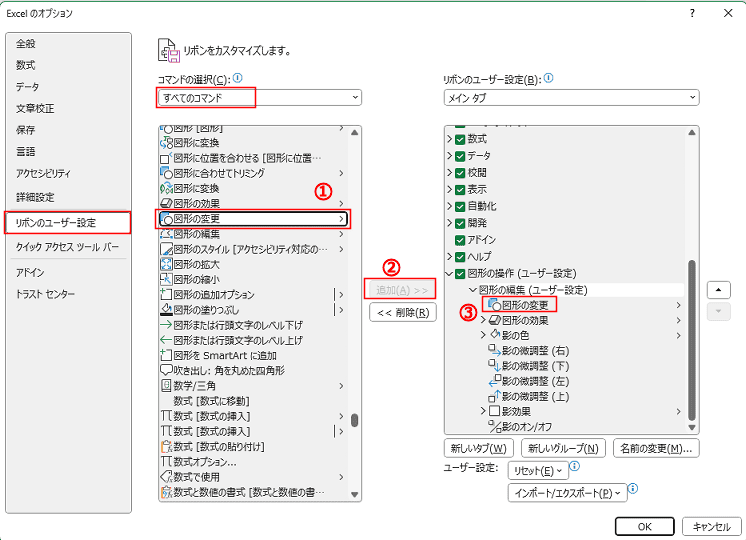Toggle the データ tab checkbox

tap(460, 156)
